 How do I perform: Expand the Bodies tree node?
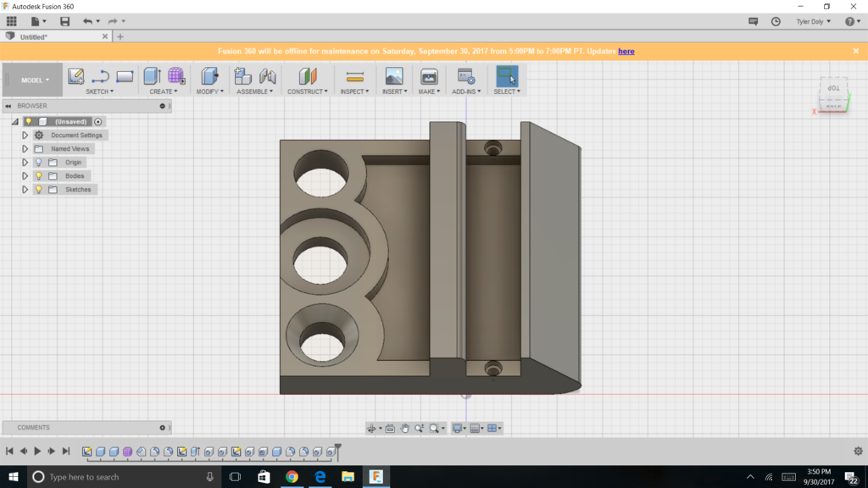pyautogui.click(x=25, y=176)
